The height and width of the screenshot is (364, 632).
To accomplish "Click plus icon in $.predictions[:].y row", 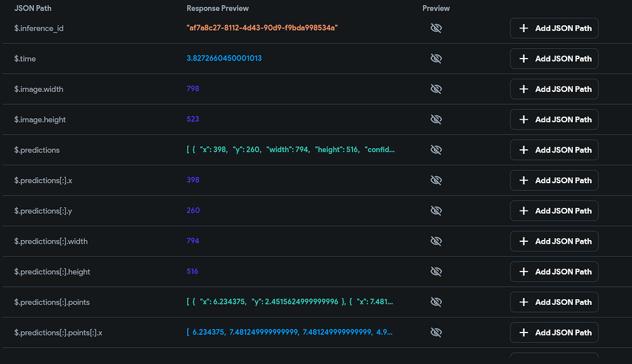I will point(523,211).
